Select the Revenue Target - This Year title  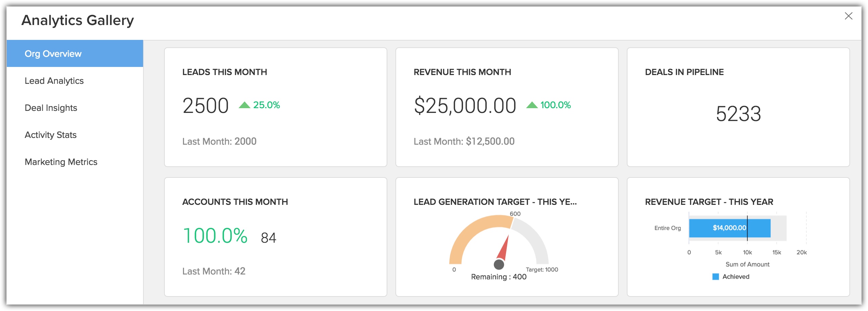(x=709, y=202)
